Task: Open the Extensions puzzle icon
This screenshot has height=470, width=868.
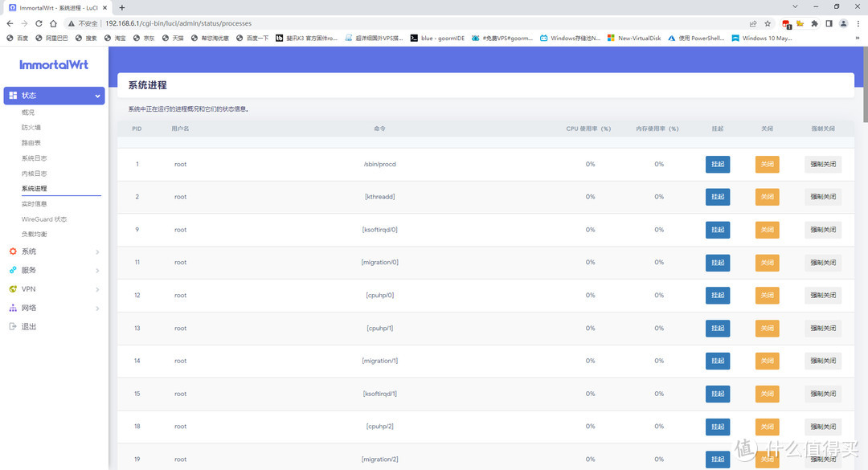Action: coord(814,23)
